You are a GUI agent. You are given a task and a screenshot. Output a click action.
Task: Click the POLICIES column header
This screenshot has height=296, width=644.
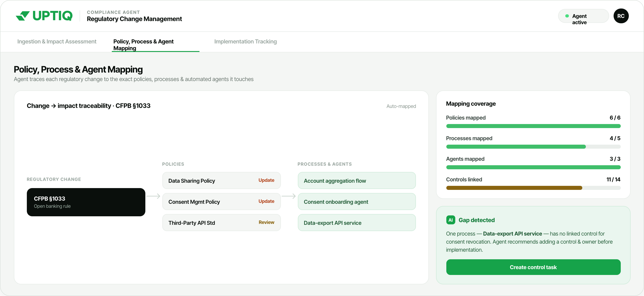coord(173,164)
